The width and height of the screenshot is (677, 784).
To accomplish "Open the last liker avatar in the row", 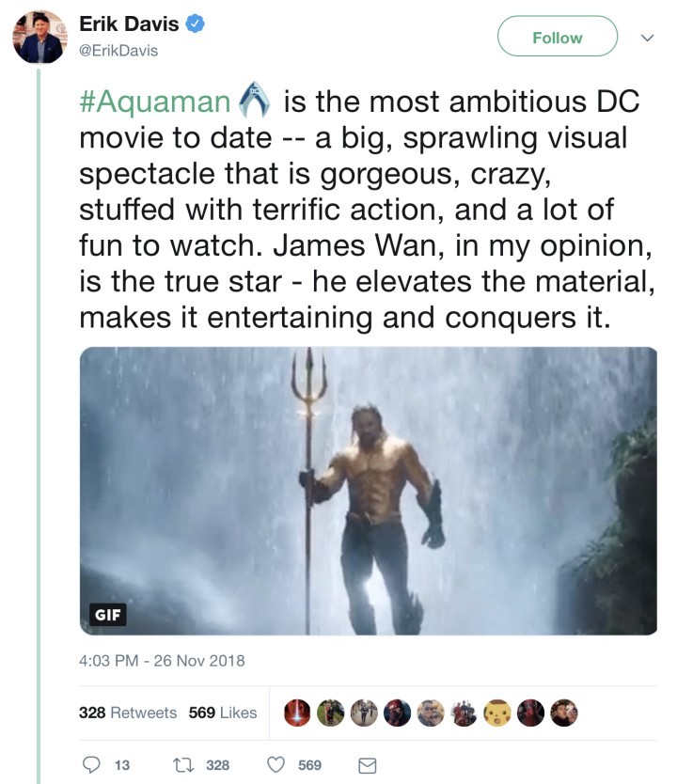I will point(563,713).
